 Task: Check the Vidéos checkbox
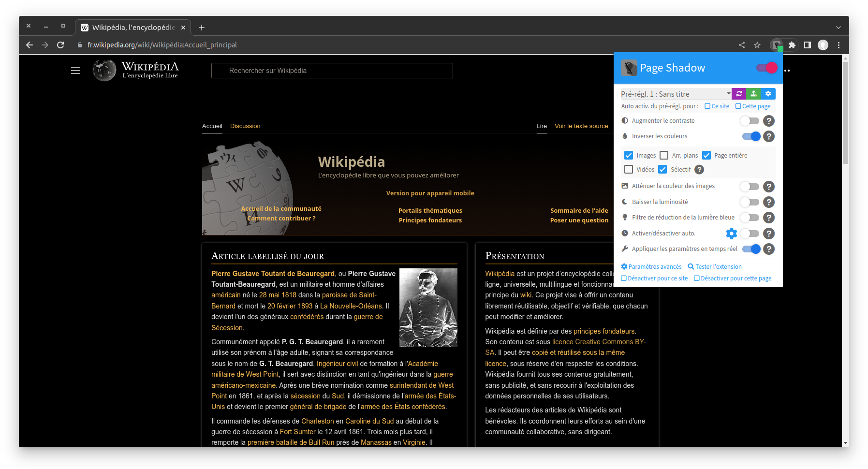629,169
